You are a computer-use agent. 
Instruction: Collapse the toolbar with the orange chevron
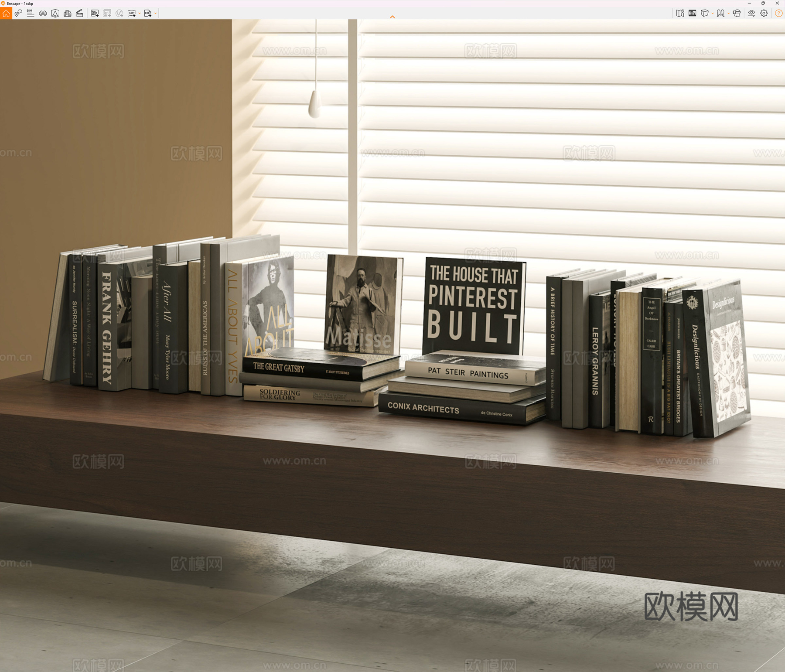click(392, 17)
